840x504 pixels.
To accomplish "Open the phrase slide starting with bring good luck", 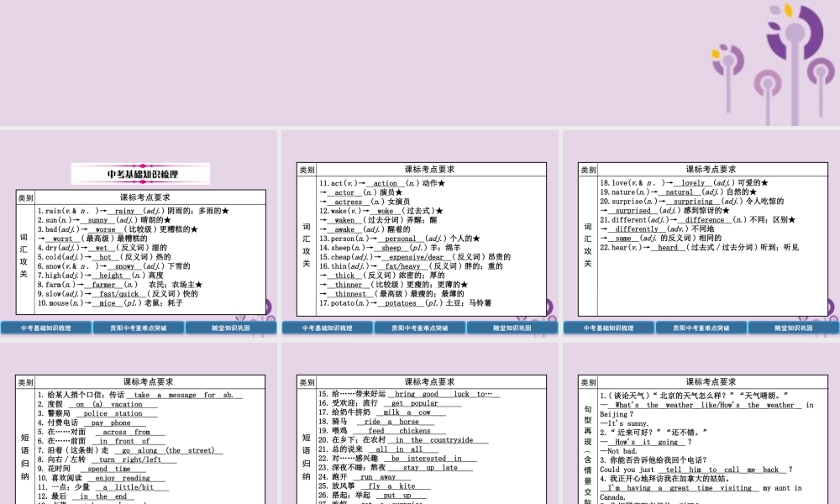I will click(419, 423).
